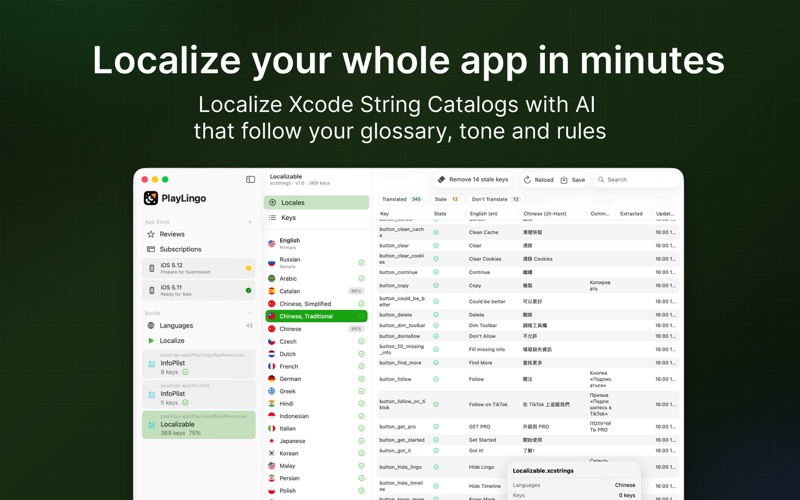Click the Greek flag icon

point(271,391)
